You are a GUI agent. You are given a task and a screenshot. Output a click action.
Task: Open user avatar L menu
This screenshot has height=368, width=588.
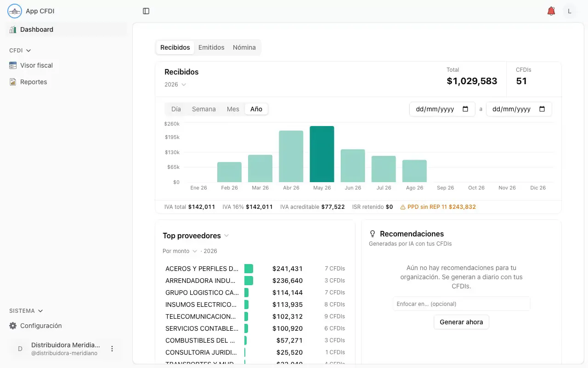click(570, 11)
